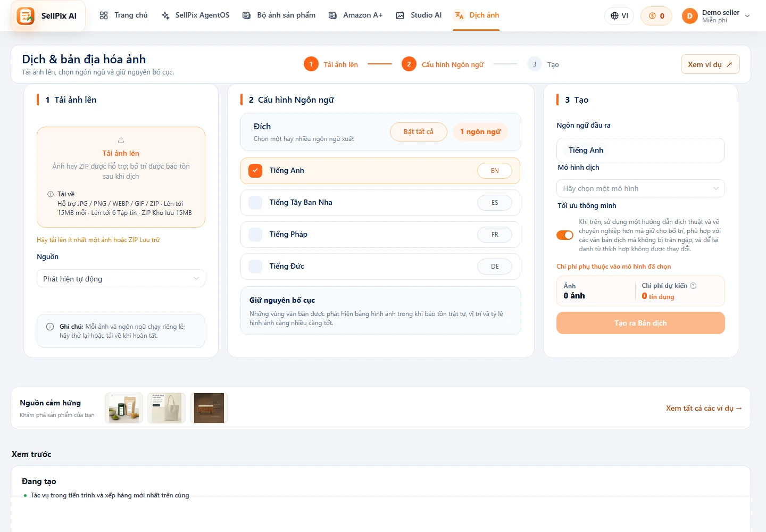766x532 pixels.
Task: Click the 1 ngôn ngữ badge
Action: point(480,132)
